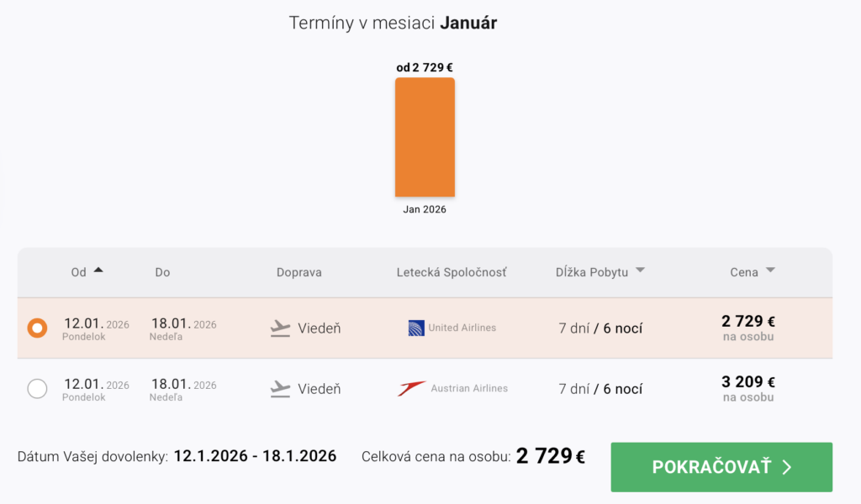Click the Viedeň departure text in Austrian row
Viewport: 861px width, 504px height.
(320, 389)
